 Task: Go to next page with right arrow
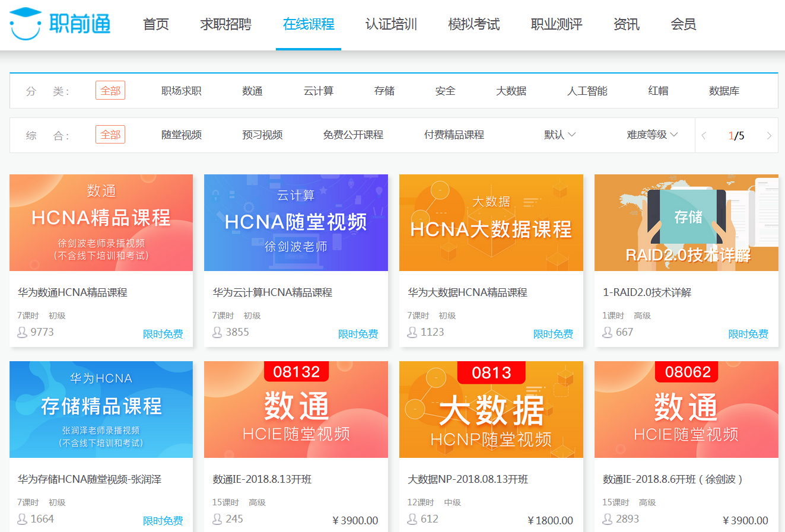tap(768, 136)
